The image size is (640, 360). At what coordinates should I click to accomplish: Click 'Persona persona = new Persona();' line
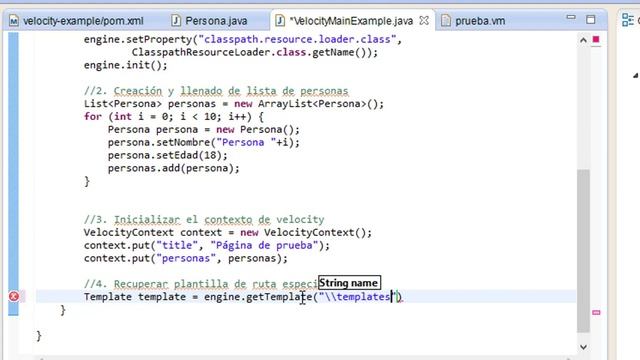(x=204, y=130)
